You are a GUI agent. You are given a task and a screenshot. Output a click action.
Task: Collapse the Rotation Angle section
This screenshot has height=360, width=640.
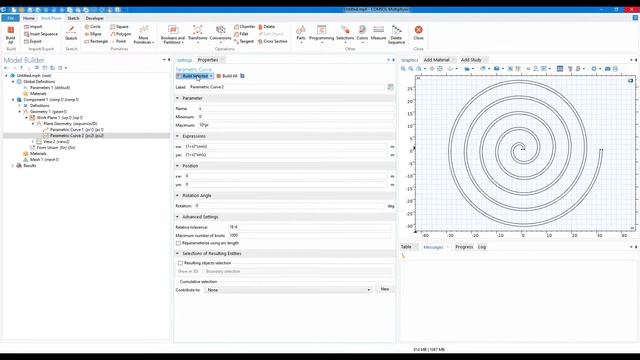[177, 196]
